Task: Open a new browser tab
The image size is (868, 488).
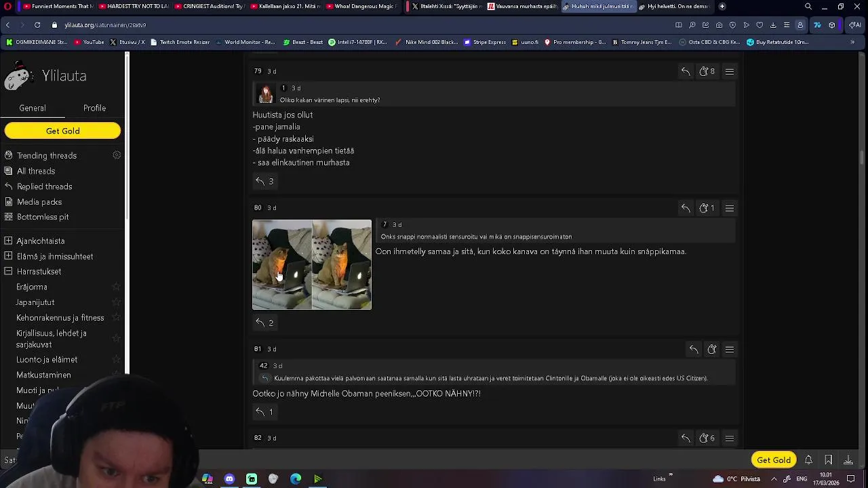Action: point(722,6)
